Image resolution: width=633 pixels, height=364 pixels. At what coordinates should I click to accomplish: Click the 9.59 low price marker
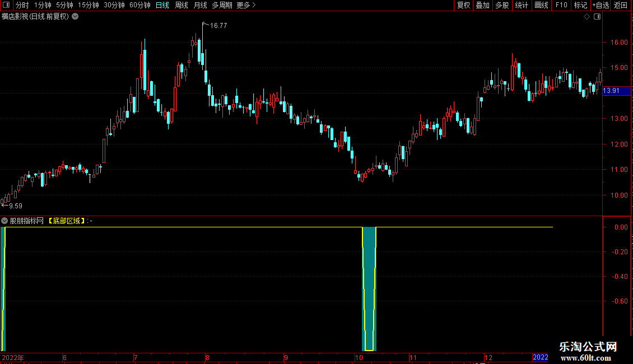tap(15, 206)
